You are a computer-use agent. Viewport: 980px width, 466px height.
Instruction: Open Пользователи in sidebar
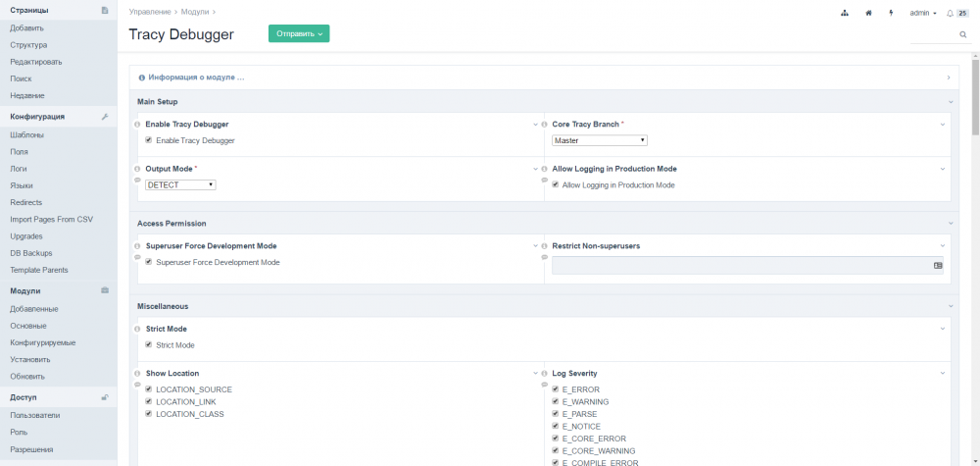[x=35, y=415]
